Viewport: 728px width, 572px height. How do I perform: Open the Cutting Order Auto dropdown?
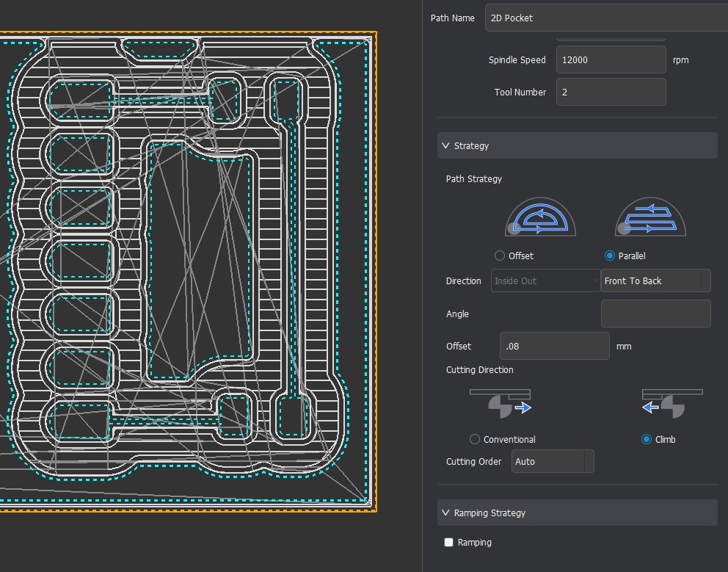tap(553, 461)
